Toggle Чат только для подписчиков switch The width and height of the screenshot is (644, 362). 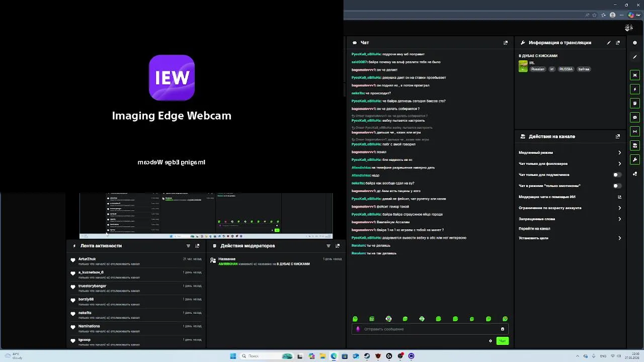tap(617, 175)
